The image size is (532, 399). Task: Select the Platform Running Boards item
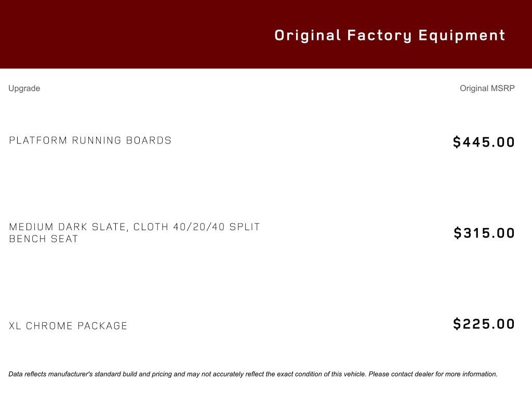[90, 140]
